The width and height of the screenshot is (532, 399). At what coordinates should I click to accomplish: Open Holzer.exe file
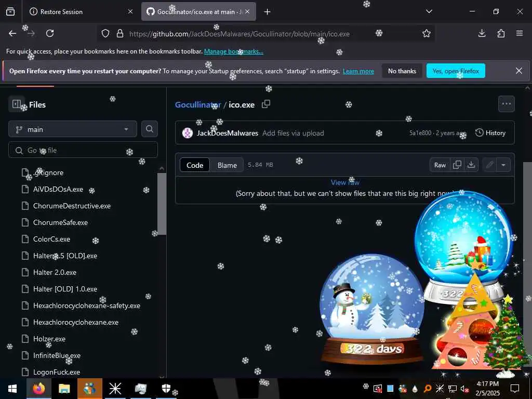tap(49, 339)
